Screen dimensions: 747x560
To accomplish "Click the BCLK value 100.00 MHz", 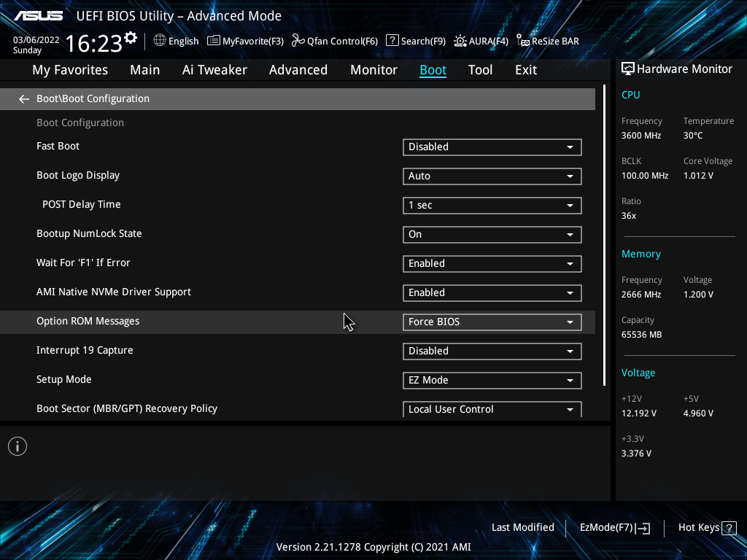I will (645, 176).
